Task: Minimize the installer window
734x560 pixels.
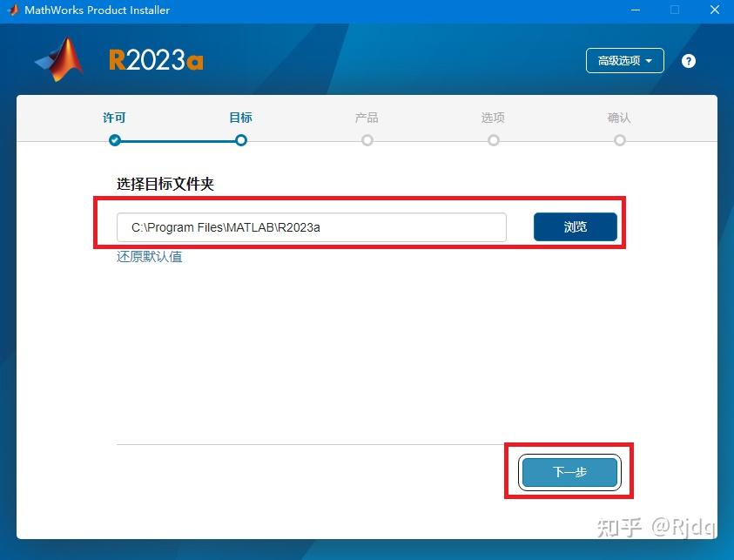Action: [636, 10]
